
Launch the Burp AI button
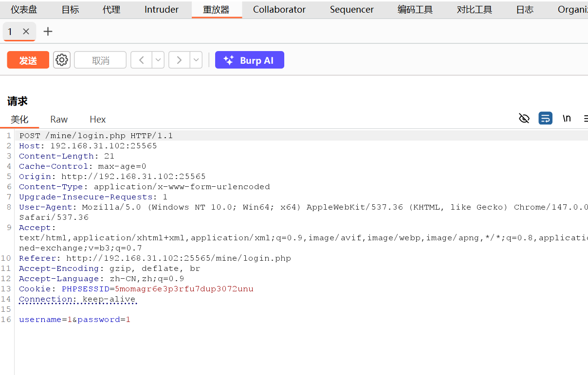pyautogui.click(x=250, y=60)
